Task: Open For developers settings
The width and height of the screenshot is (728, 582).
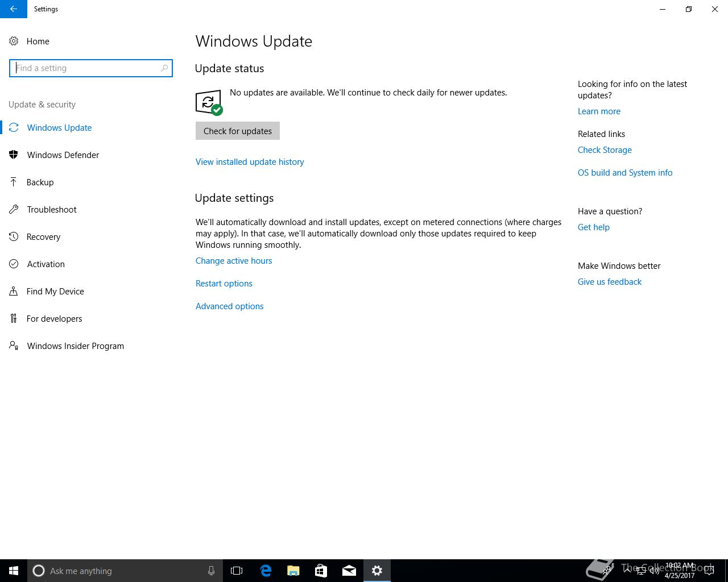Action: point(55,318)
